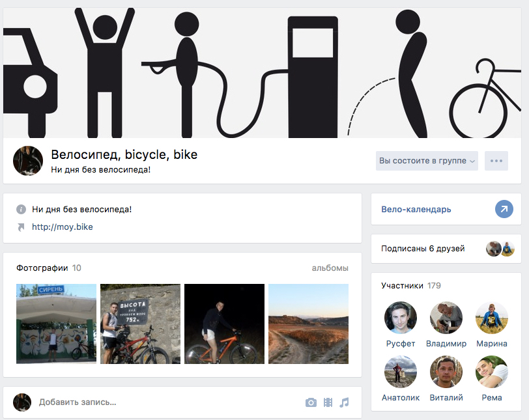The height and width of the screenshot is (420, 529).
Task: Open the night cyclist photo
Action: click(224, 324)
